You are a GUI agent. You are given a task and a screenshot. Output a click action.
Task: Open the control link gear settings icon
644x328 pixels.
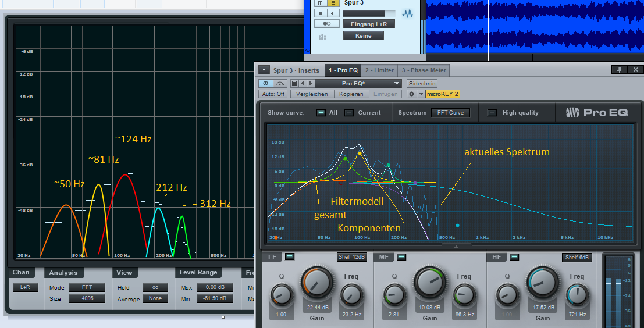coord(412,94)
